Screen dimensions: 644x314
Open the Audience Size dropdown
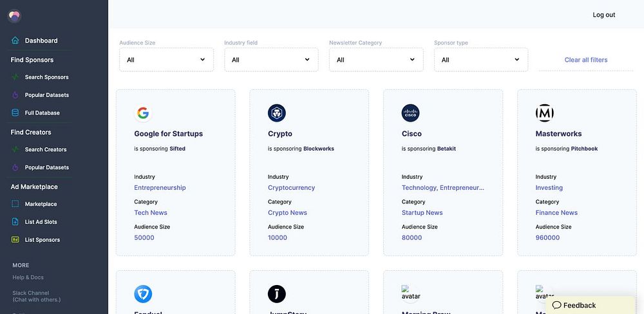[166, 59]
